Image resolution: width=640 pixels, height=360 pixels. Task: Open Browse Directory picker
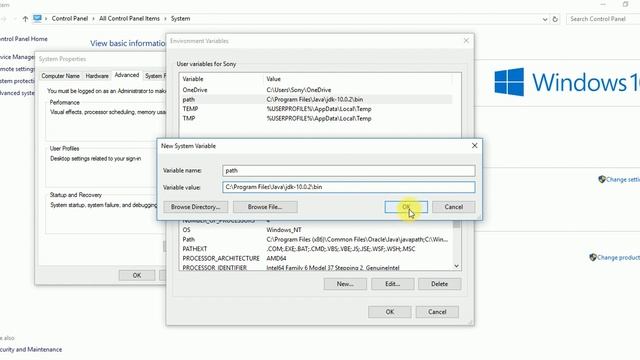point(196,207)
